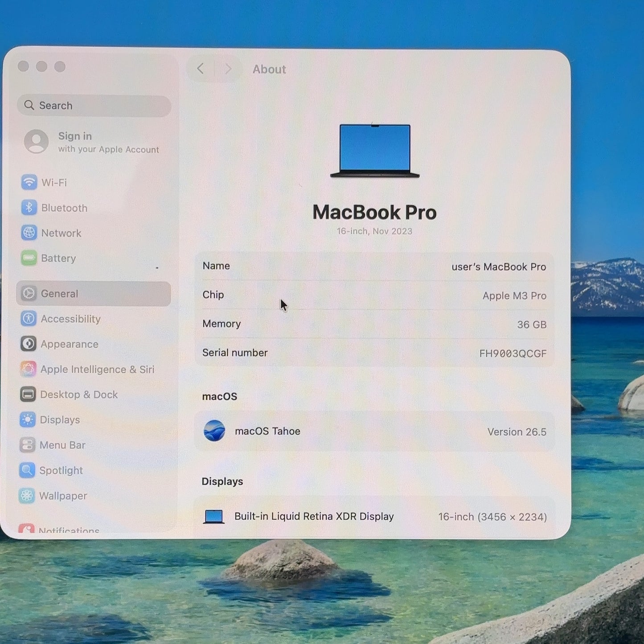Click the Chip row label
The height and width of the screenshot is (644, 644).
click(x=213, y=295)
